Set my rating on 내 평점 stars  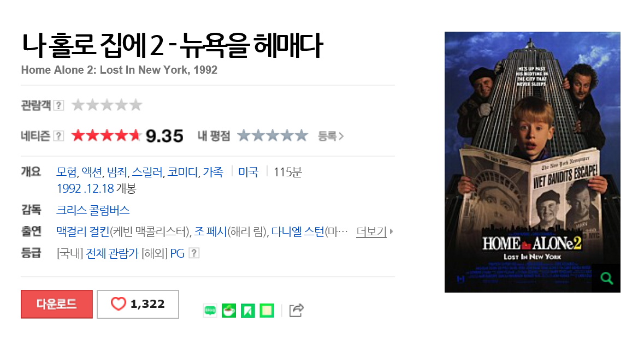(273, 135)
